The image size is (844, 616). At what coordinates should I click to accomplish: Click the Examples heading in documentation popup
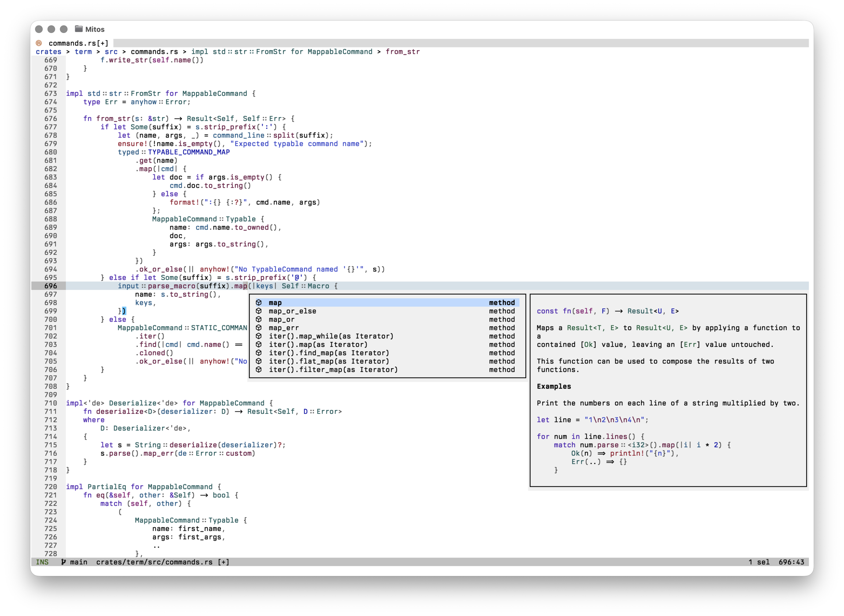(554, 386)
